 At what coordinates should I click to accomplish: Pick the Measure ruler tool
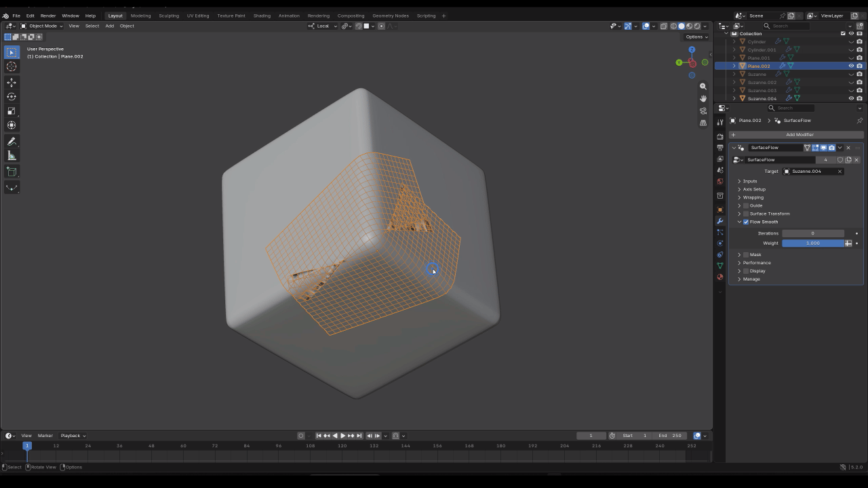[x=12, y=156]
